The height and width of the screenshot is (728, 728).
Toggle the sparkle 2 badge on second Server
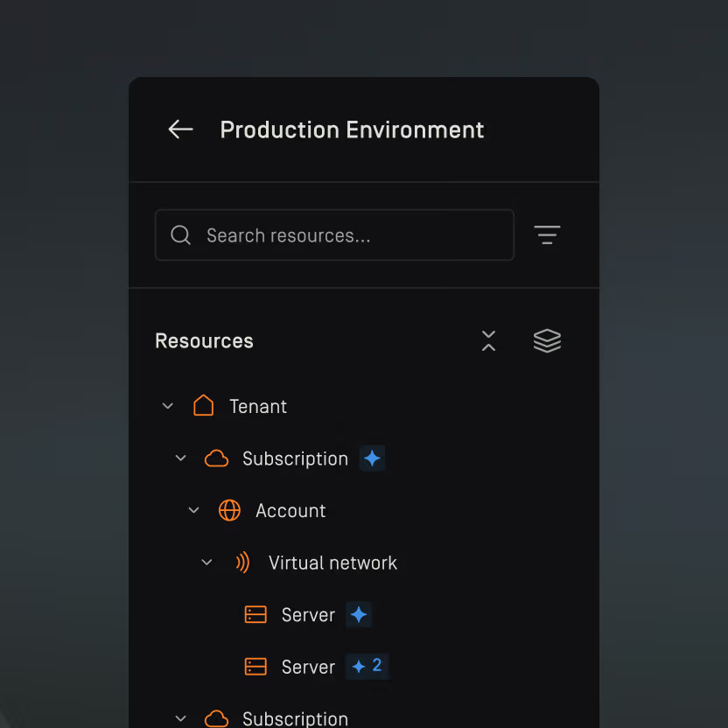367,666
